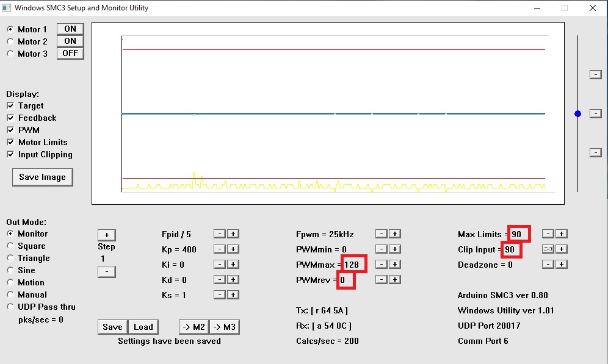
Task: Increase the PWMmin value
Action: pyautogui.click(x=395, y=249)
